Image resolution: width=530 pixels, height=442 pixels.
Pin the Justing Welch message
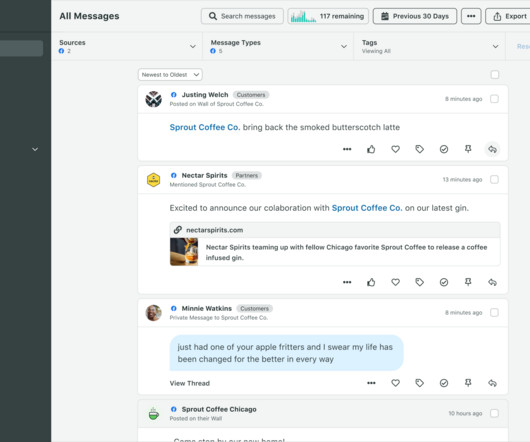[x=468, y=149]
